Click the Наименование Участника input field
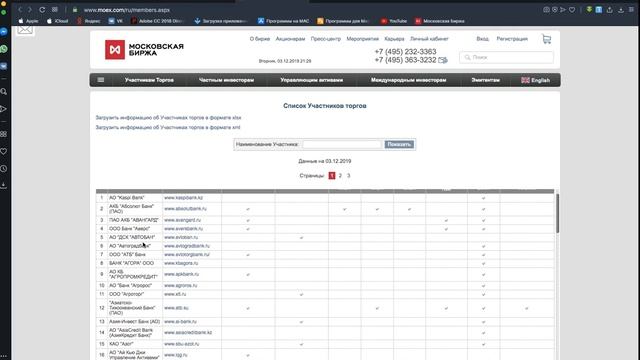The image size is (640, 360). [x=342, y=144]
